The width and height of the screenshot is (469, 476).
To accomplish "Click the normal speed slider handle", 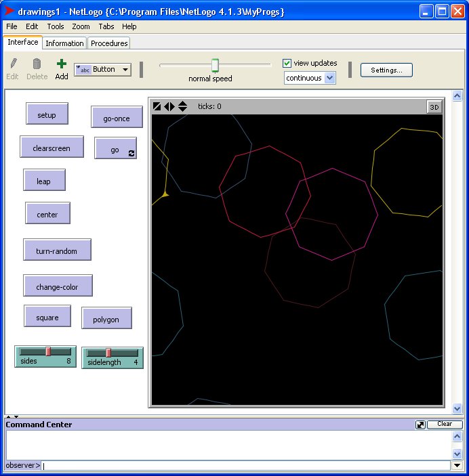I will click(x=215, y=65).
